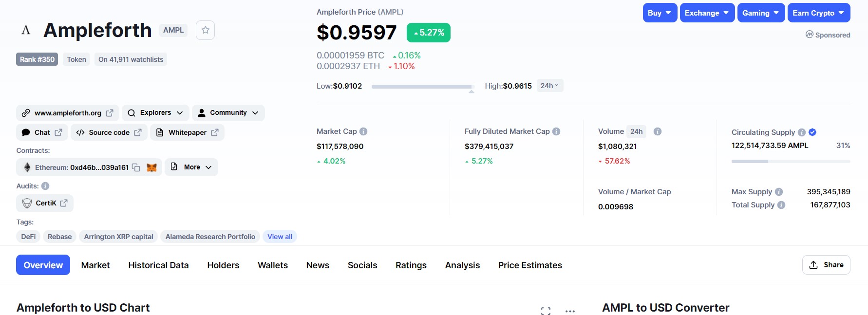Open the Earn Crypto dropdown
The image size is (868, 315).
819,13
